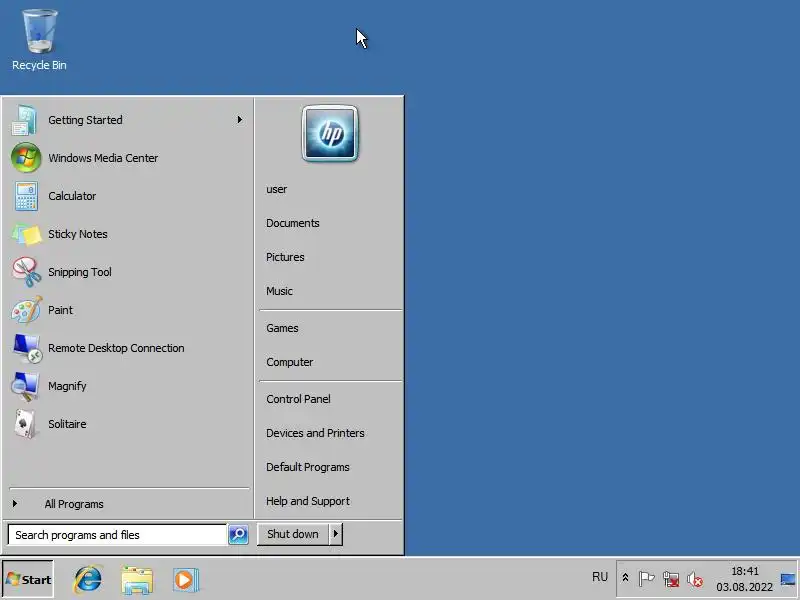Open the Solitaire card icon
This screenshot has height=600, width=800.
click(x=26, y=424)
